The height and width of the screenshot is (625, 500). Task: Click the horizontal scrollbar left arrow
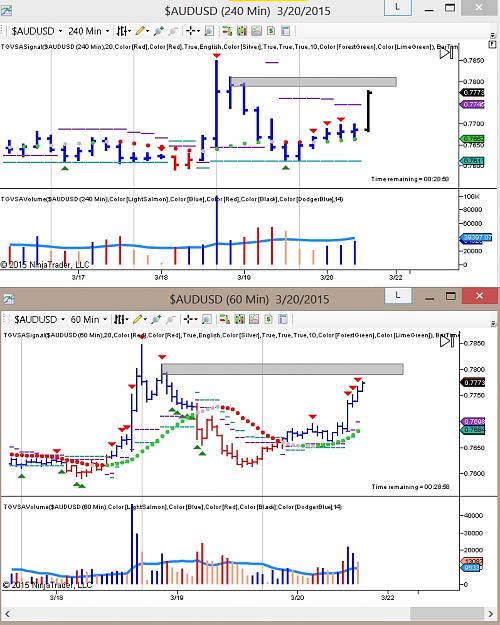(x=7, y=614)
